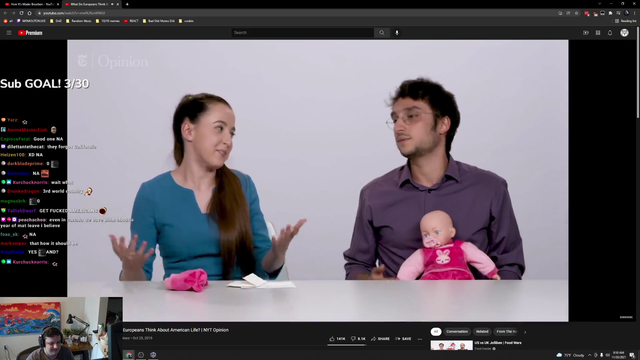Open the Food Wars recommended video thumbnail

coord(451,345)
